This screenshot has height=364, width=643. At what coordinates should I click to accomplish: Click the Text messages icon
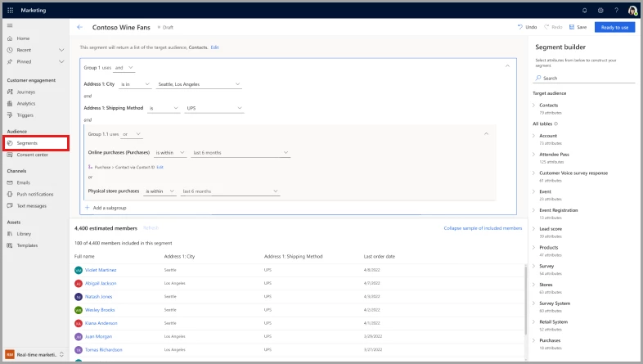tap(10, 206)
